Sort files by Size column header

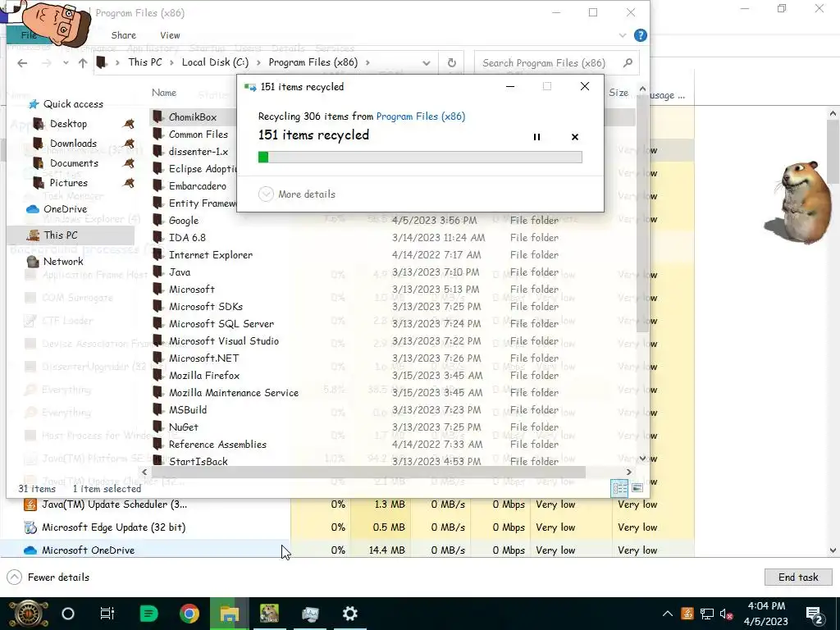(619, 93)
